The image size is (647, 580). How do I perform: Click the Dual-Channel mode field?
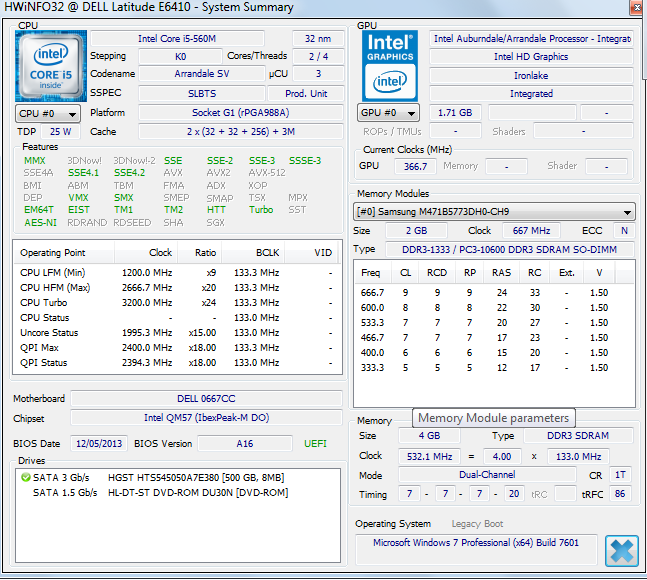pos(487,475)
